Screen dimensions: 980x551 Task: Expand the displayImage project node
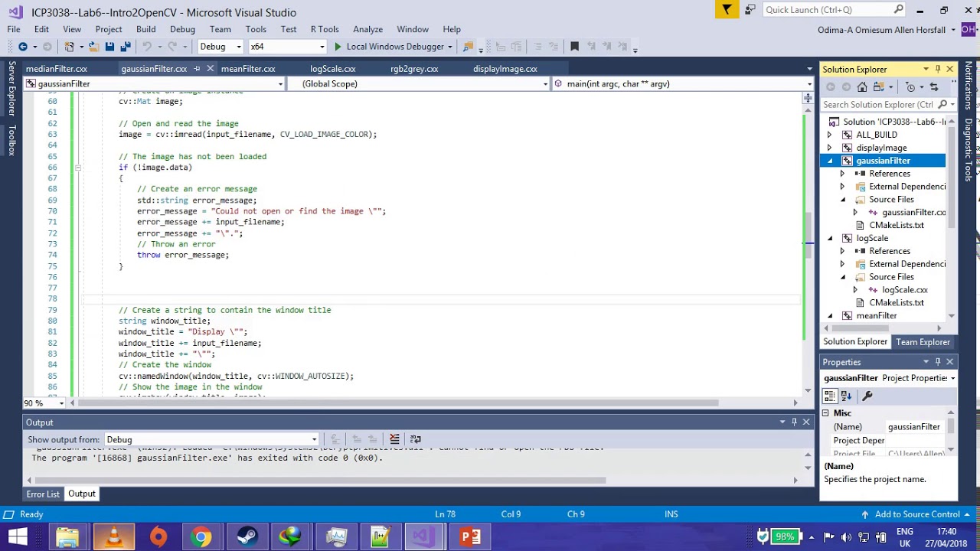[829, 148]
